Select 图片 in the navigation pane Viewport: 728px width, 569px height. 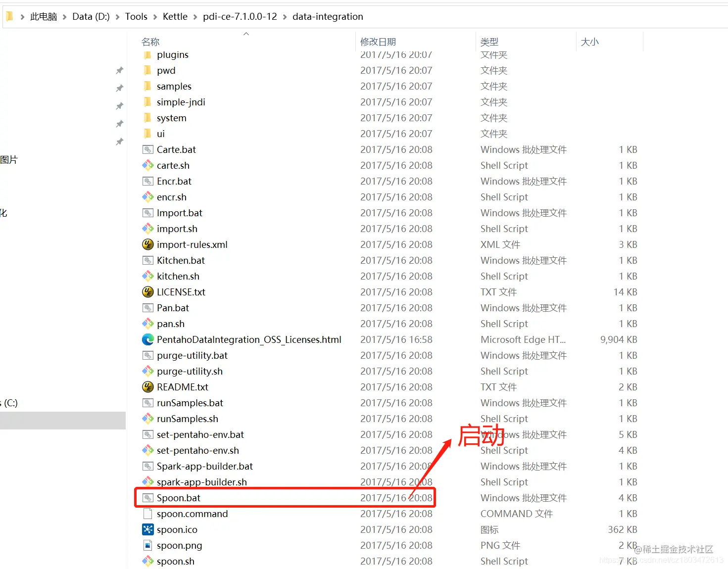9,160
